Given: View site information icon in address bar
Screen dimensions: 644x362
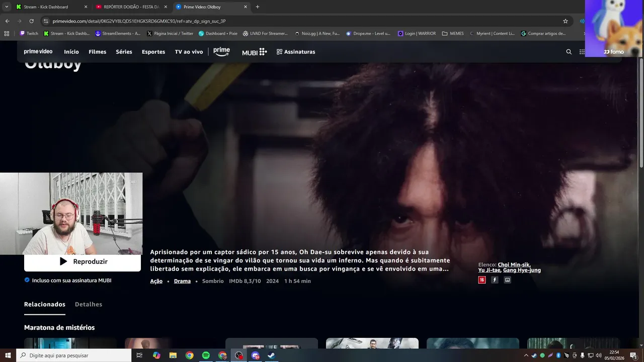Looking at the screenshot, I should tap(46, 21).
